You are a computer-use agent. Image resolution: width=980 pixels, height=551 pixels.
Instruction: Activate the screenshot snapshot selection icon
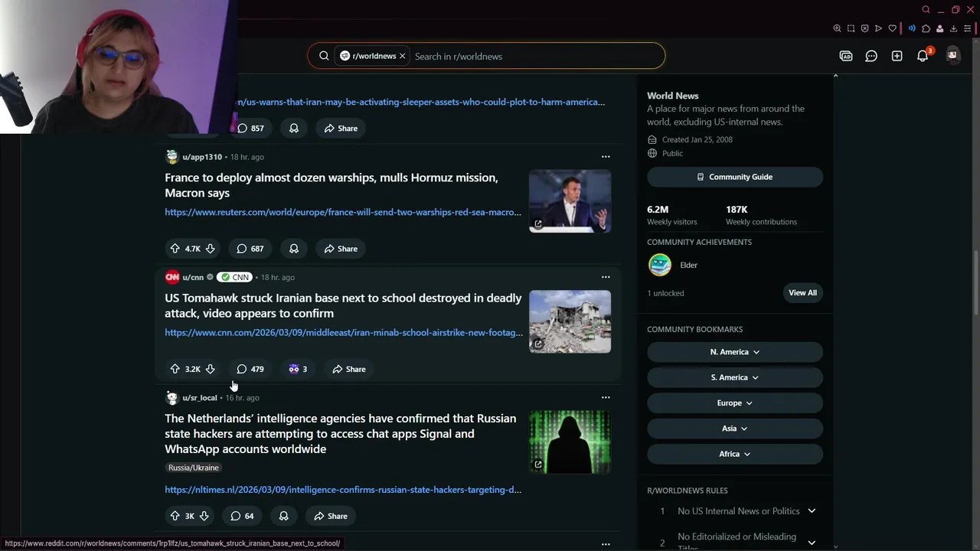(851, 28)
